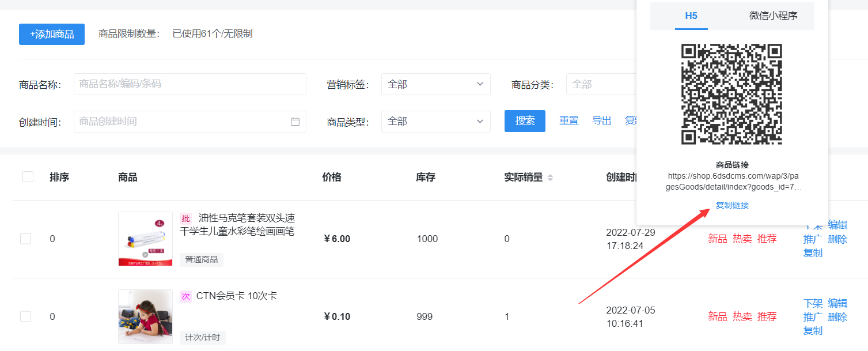Click the 计次/计时 tag
The width and height of the screenshot is (868, 351).
tap(203, 337)
